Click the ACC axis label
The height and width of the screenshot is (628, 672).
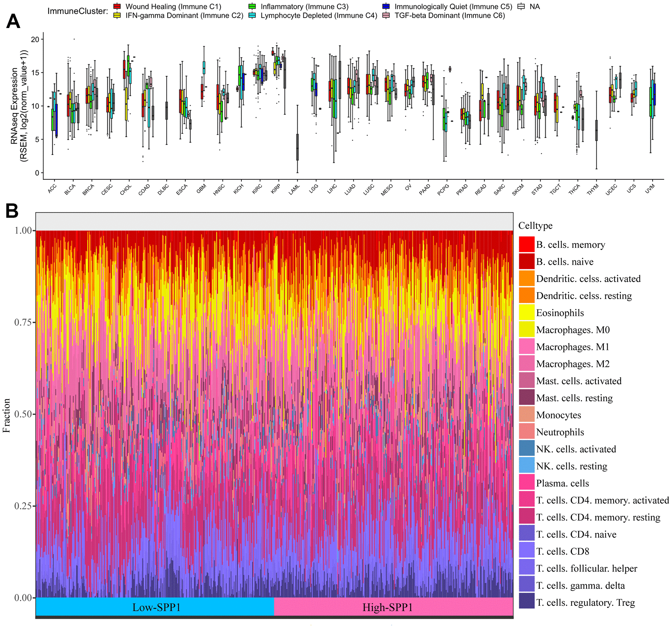coord(52,189)
